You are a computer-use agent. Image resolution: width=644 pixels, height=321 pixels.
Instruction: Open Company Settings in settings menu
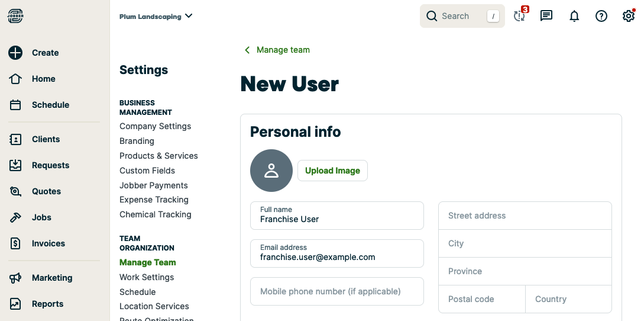click(155, 126)
